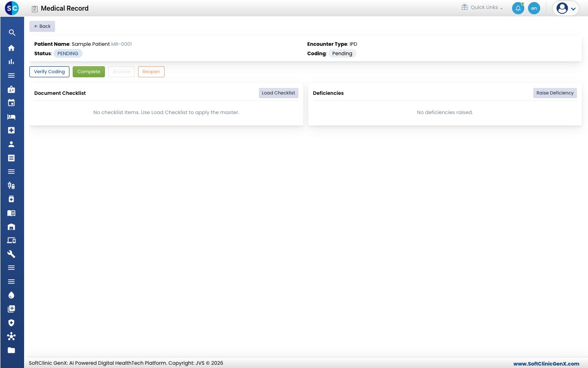Open the medicine bottle sidebar icon
The image size is (588, 368).
[11, 199]
